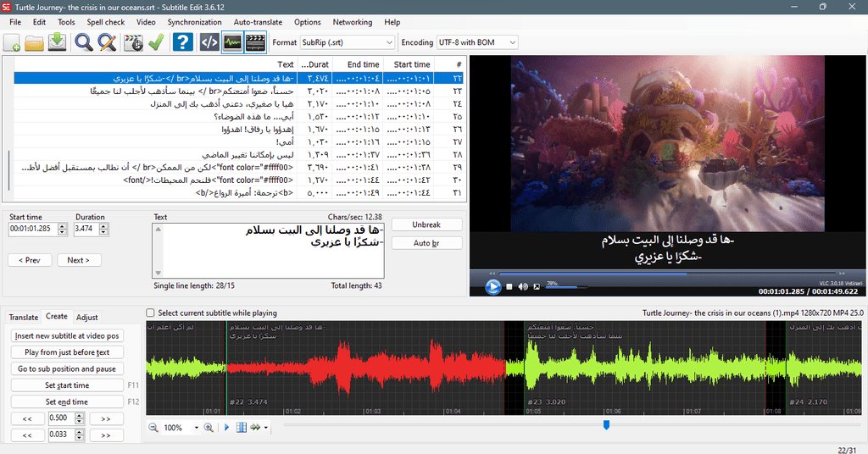This screenshot has width=868, height=454.
Task: Switch to the Adjust tab
Action: [87, 318]
